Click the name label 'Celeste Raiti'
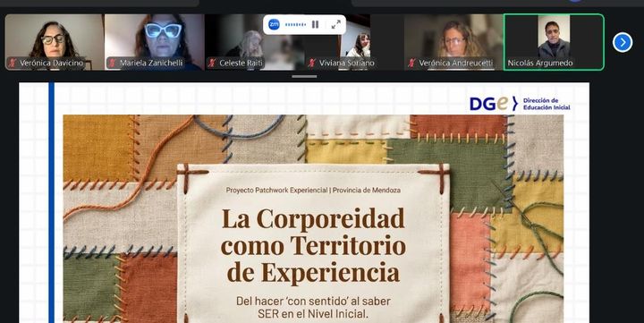Screen dimensions: 644x323 [241, 64]
